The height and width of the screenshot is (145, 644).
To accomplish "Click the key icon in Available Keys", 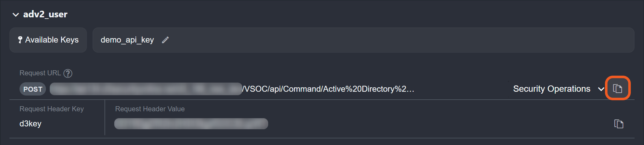I will [x=20, y=40].
